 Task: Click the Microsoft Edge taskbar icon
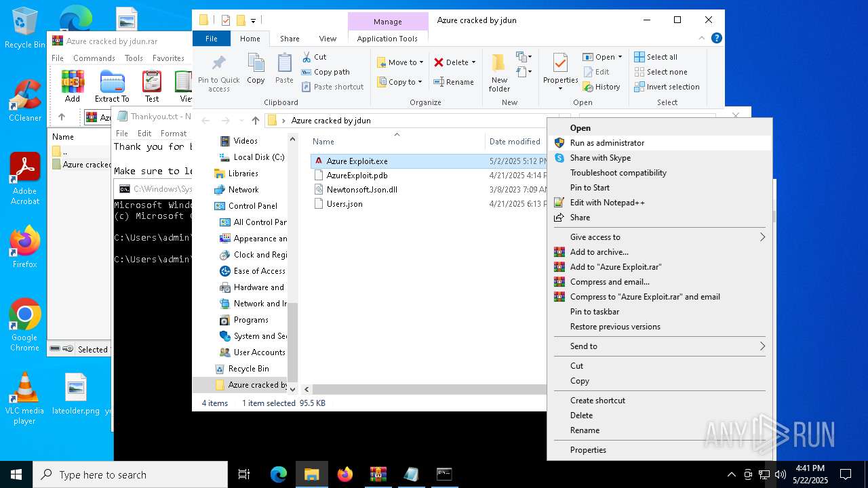point(279,474)
